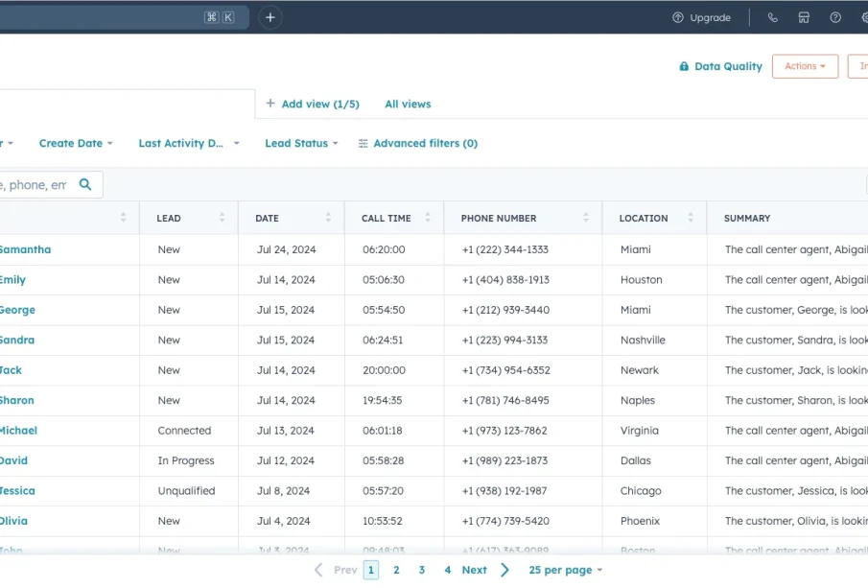Sort by the Lead column sort icon
868x588 pixels.
point(223,218)
